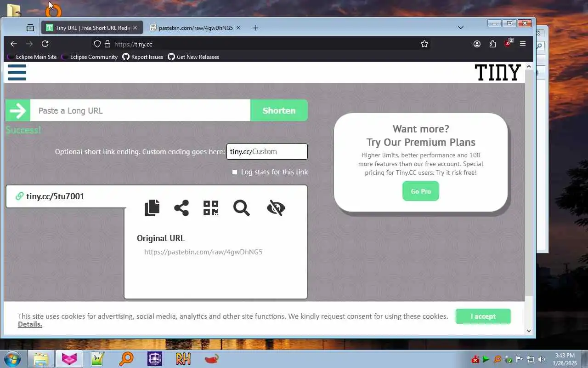Open the Notepad++ taskbar icon
The height and width of the screenshot is (368, 588).
pos(97,359)
